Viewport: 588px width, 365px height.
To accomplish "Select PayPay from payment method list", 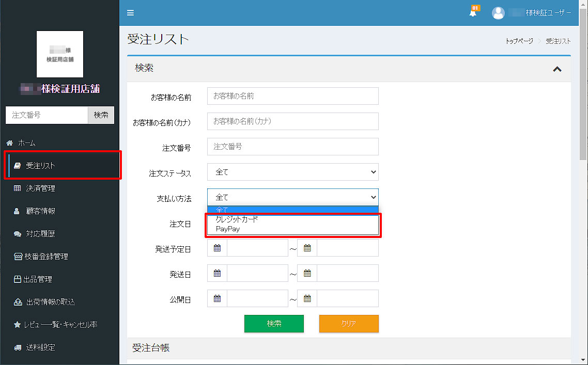I will tap(228, 229).
